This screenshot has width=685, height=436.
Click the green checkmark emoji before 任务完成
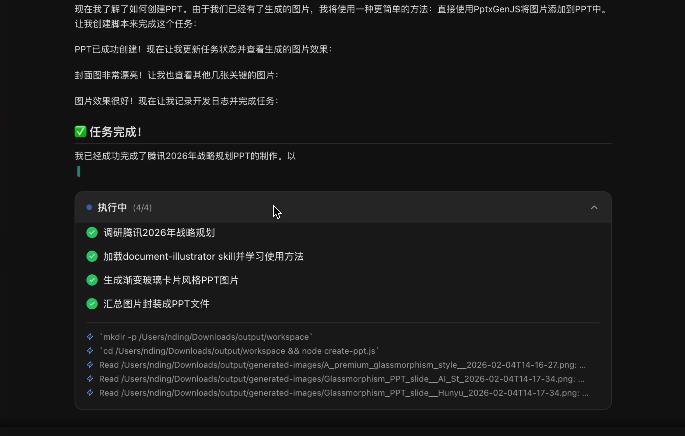[x=80, y=132]
